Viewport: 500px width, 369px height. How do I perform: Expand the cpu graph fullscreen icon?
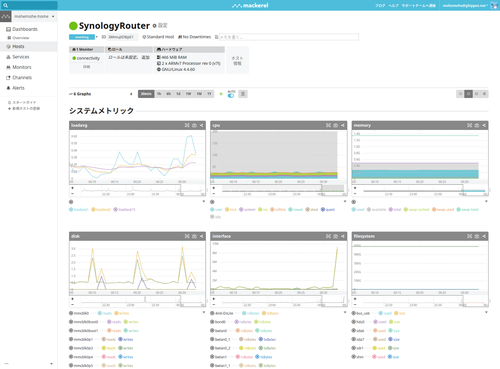click(x=328, y=125)
